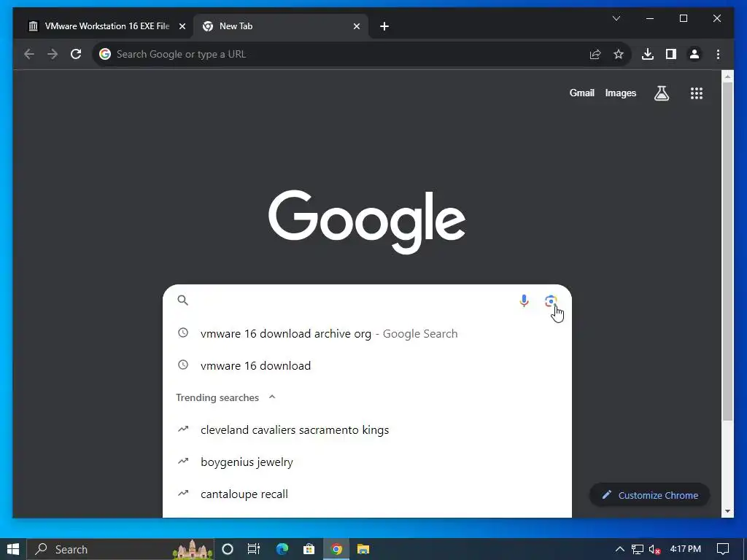Open File Explorer from taskbar
747x560 pixels.
pos(363,549)
